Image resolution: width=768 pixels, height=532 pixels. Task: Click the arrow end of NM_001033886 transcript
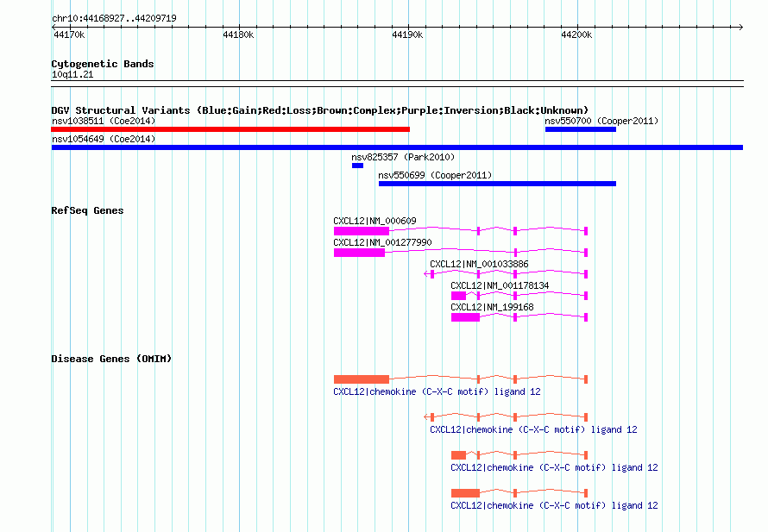(x=426, y=274)
